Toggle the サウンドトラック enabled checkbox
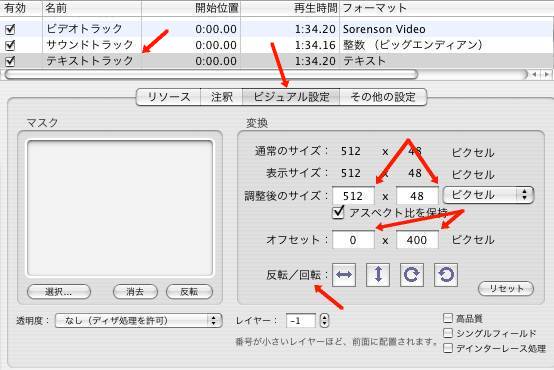 (10, 45)
